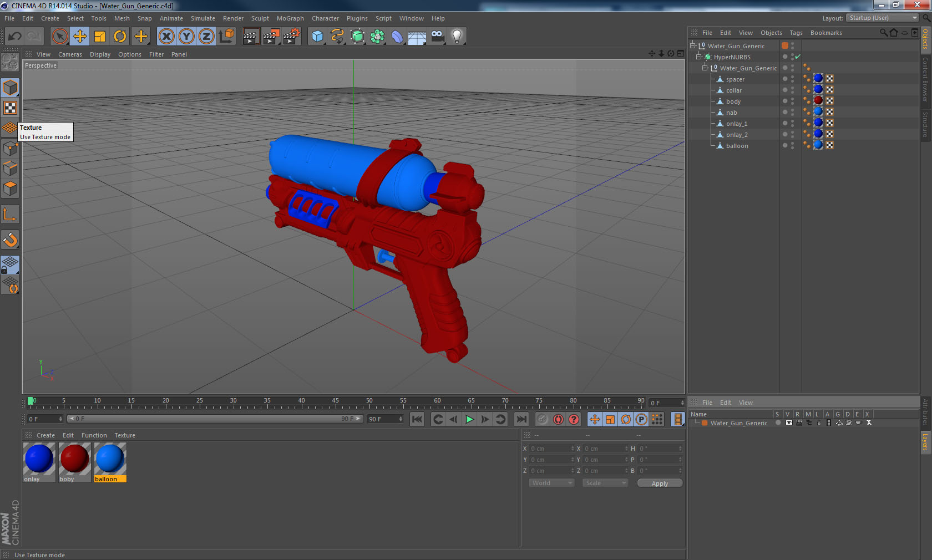Enable Use Texture Axis mode

[10, 128]
